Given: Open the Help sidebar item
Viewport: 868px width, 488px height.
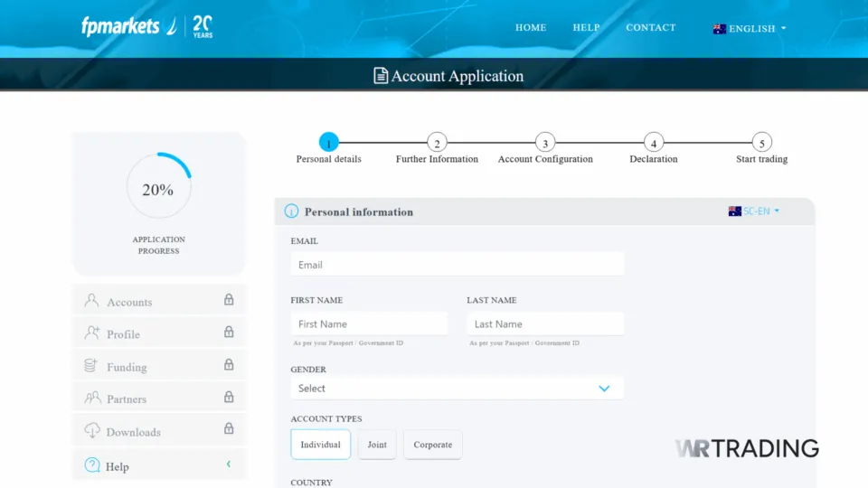Looking at the screenshot, I should (x=159, y=465).
